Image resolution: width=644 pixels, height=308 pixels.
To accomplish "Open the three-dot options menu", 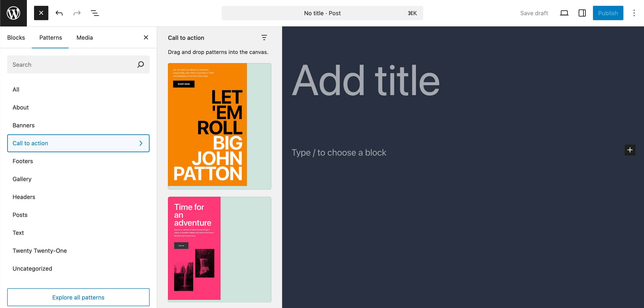I will [634, 13].
